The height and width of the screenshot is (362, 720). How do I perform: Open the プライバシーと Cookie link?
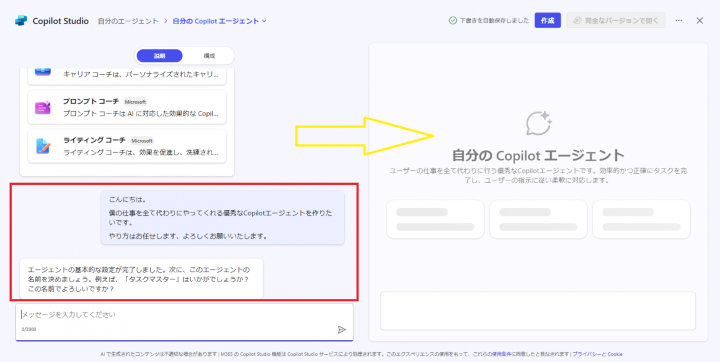[x=597, y=354]
